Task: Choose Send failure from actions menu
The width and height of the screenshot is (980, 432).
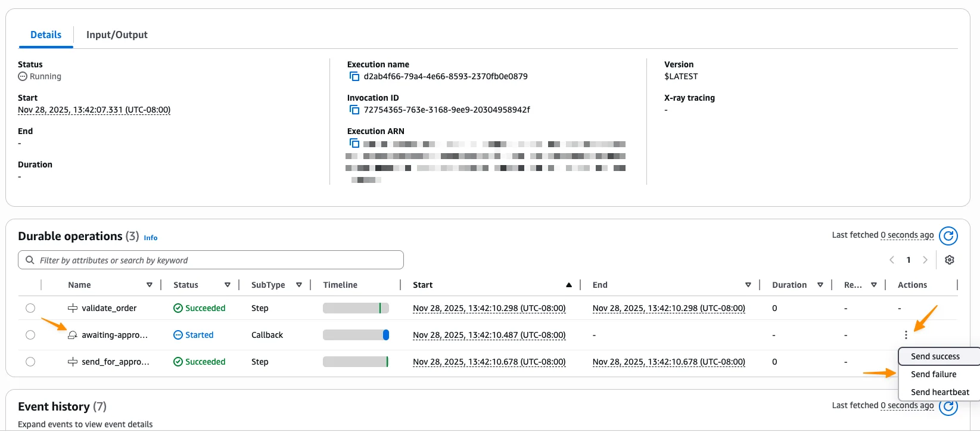Action: point(934,374)
